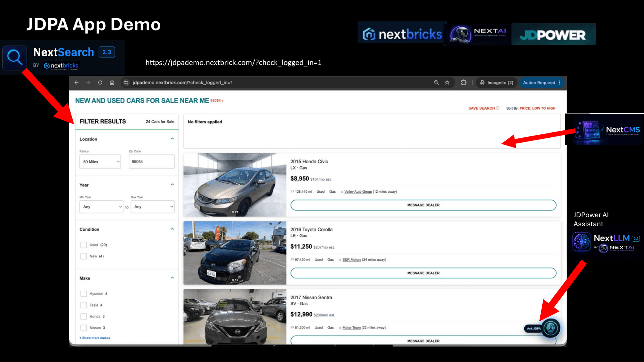Collapse the Make filter section
The height and width of the screenshot is (362, 644).
(x=172, y=278)
